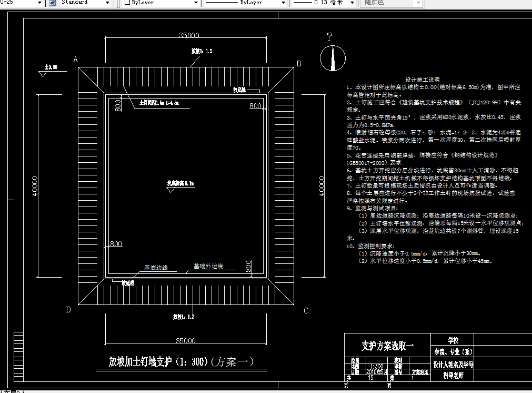Select note line 7、土钉数量可根据现场土质
Image resolution: width=532 pixels, height=393 pixels.
[421, 185]
